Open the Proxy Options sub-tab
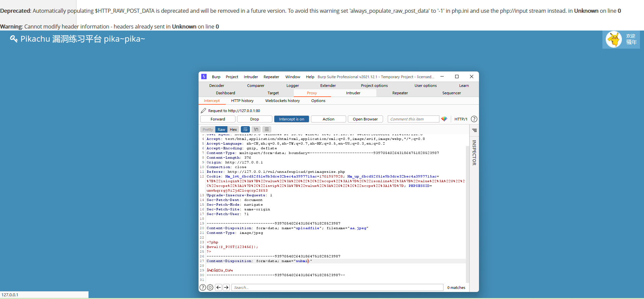 (x=318, y=101)
